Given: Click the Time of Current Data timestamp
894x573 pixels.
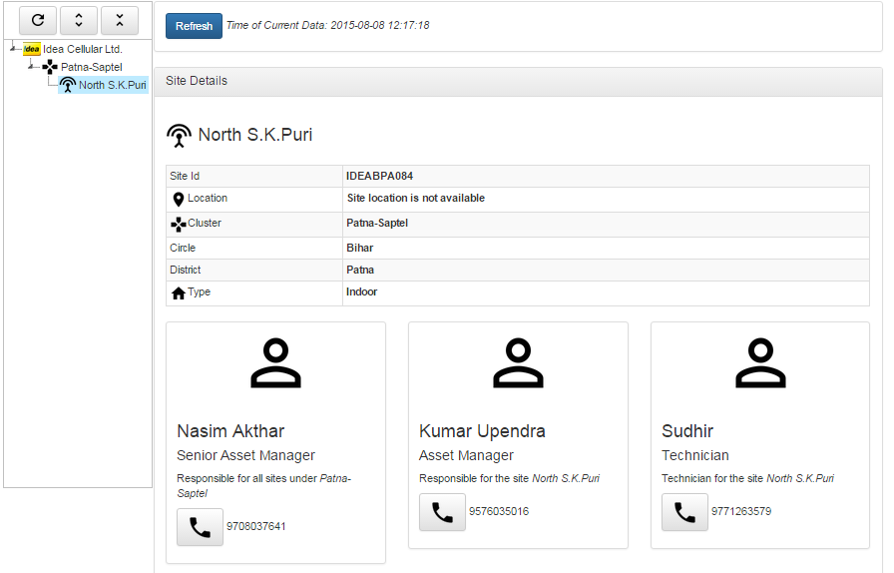Looking at the screenshot, I should [x=328, y=25].
